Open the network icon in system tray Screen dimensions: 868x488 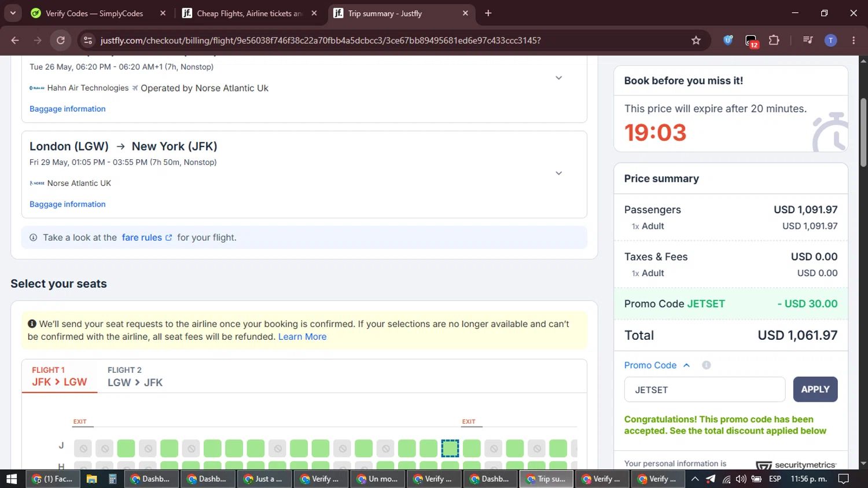pyautogui.click(x=726, y=479)
